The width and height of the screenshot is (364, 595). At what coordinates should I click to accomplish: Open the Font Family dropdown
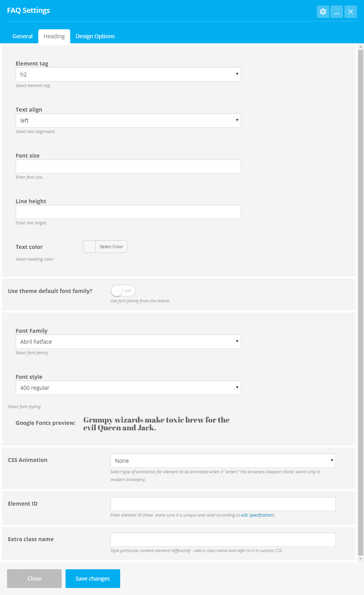128,342
